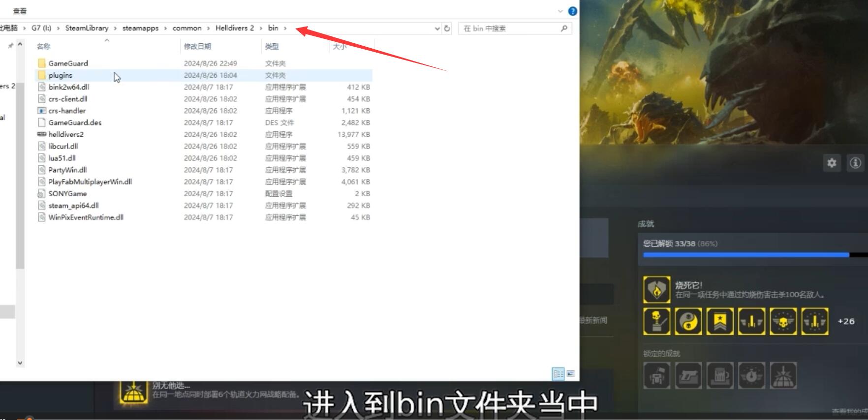This screenshot has height=420, width=868.
Task: Click the 13,977 KB size cell
Action: [354, 134]
